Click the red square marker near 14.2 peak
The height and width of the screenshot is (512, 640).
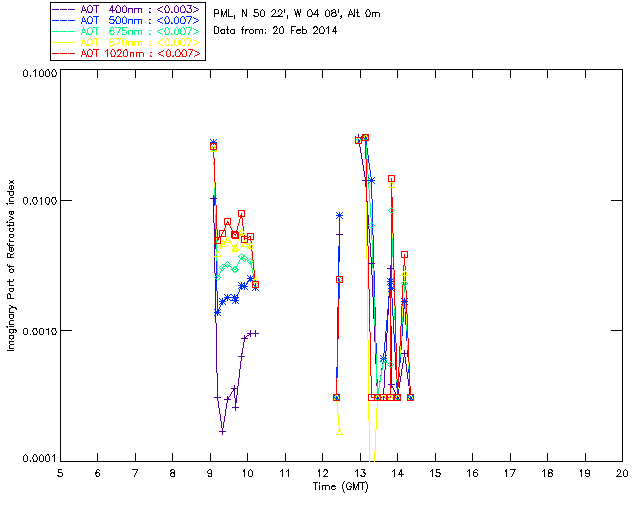[404, 254]
